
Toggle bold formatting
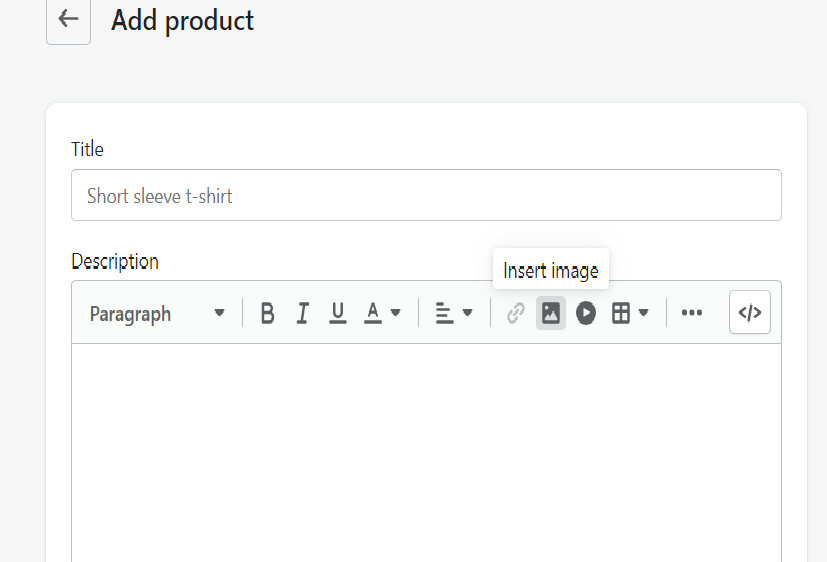[267, 314]
